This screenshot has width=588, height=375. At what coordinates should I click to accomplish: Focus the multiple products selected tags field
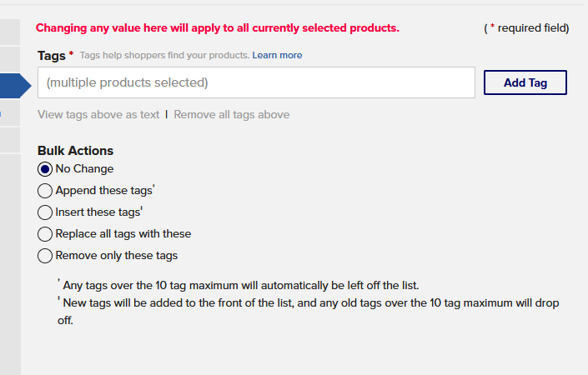coord(256,82)
